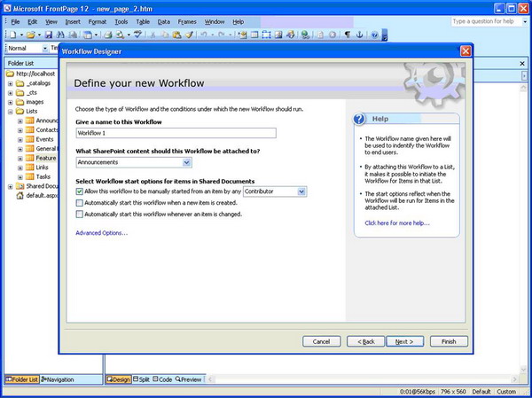532x398 pixels.
Task: Click the Next button
Action: coord(405,341)
